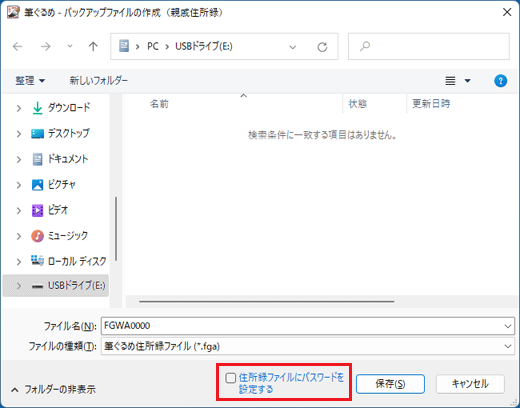The width and height of the screenshot is (520, 408).
Task: Select ピクチャ in the navigation pane
Action: 62,184
